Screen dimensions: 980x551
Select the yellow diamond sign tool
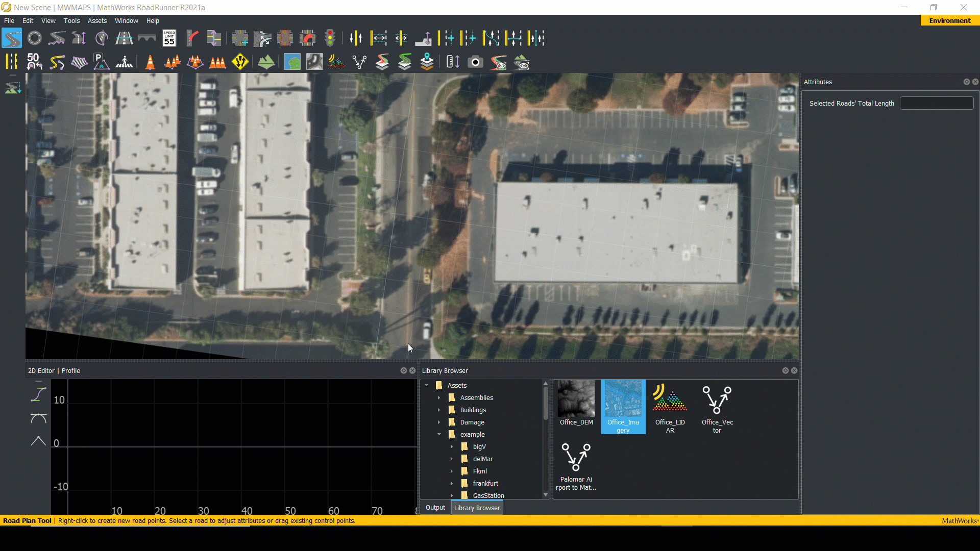click(240, 62)
